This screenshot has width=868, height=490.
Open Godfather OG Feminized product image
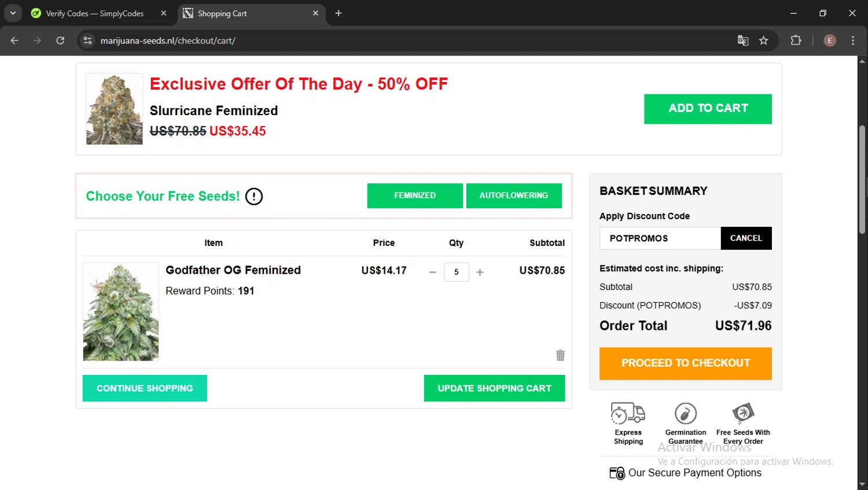click(x=121, y=312)
